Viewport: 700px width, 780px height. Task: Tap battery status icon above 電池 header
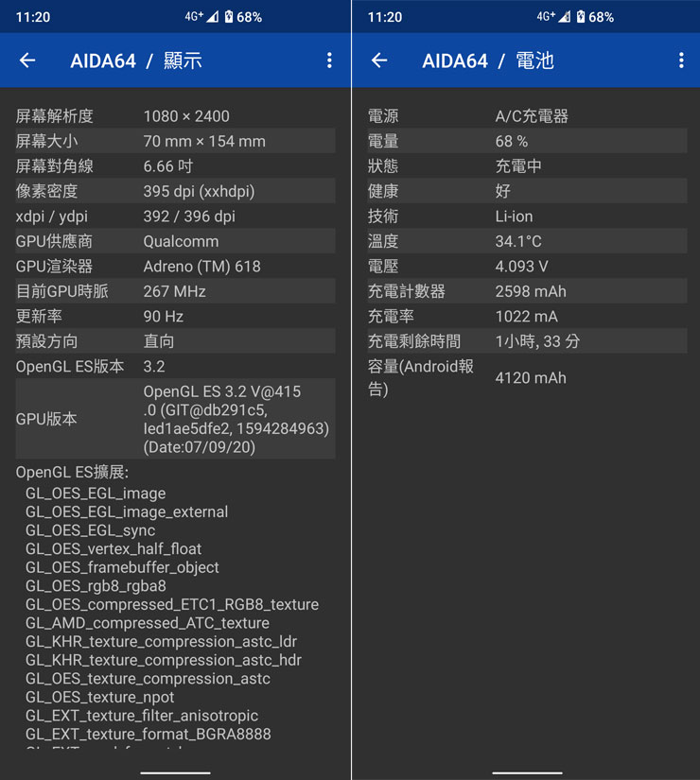(579, 17)
